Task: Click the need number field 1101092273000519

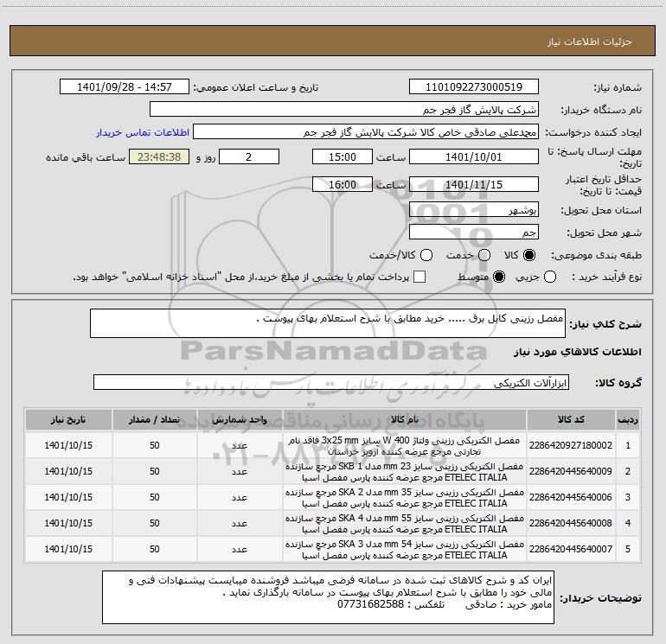Action: tap(474, 87)
